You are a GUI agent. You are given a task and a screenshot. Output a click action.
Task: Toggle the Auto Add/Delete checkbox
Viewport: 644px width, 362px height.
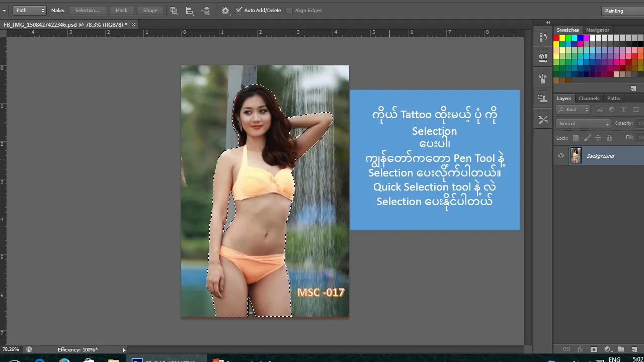tap(239, 10)
